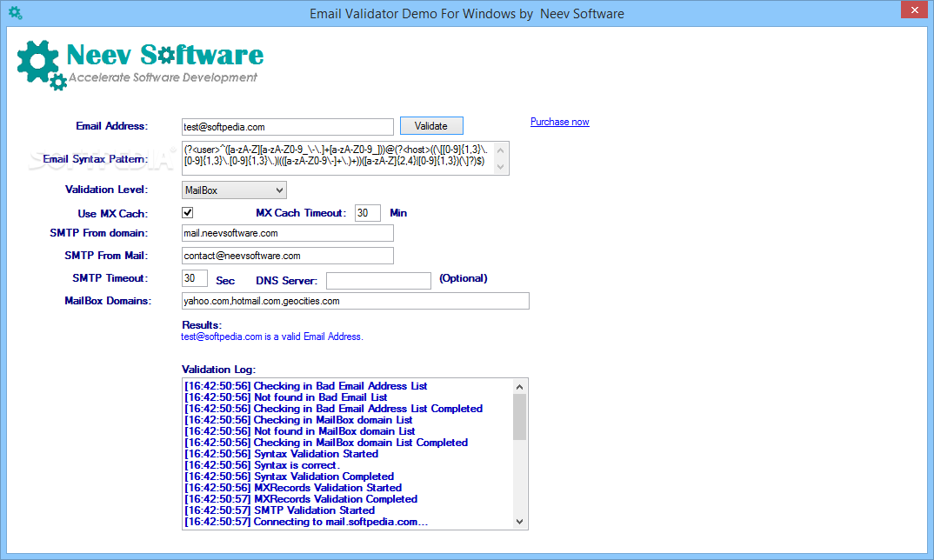
Task: Click the gear app icon in title bar
Action: pyautogui.click(x=16, y=12)
